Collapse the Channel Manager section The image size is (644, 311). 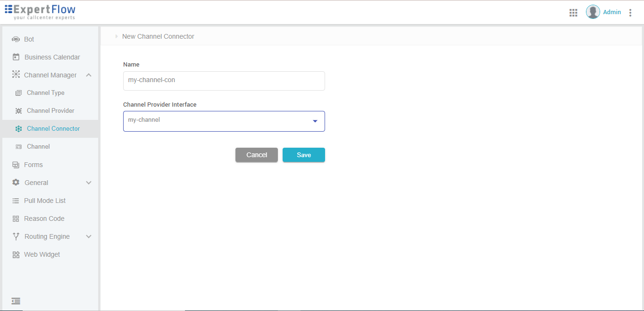pyautogui.click(x=89, y=75)
